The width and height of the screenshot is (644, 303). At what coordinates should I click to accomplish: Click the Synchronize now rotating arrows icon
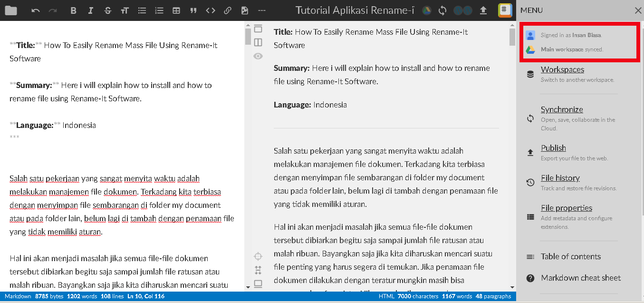pyautogui.click(x=442, y=10)
